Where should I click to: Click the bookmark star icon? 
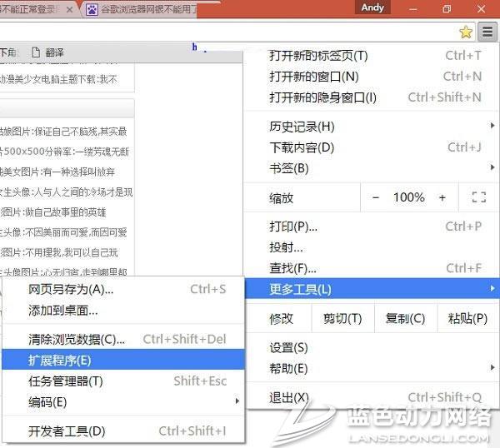click(466, 32)
